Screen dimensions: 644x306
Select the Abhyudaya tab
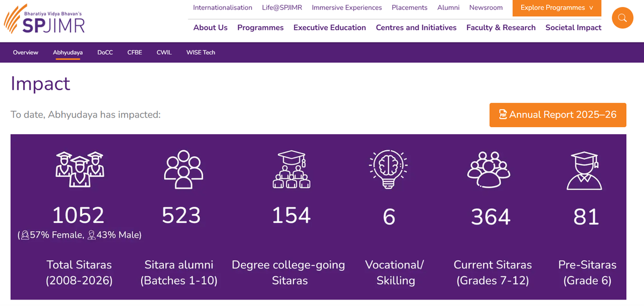[68, 53]
